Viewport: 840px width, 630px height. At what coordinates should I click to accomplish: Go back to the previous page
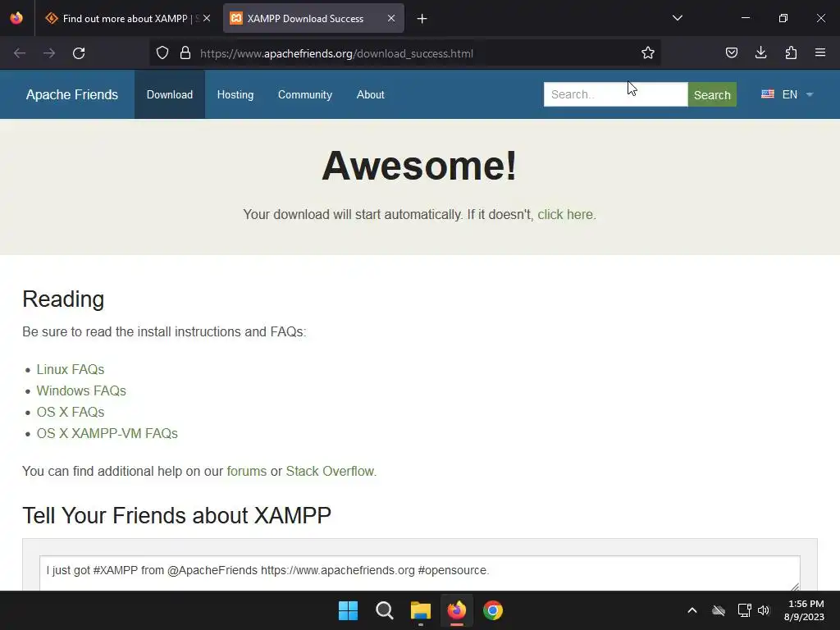click(x=20, y=53)
